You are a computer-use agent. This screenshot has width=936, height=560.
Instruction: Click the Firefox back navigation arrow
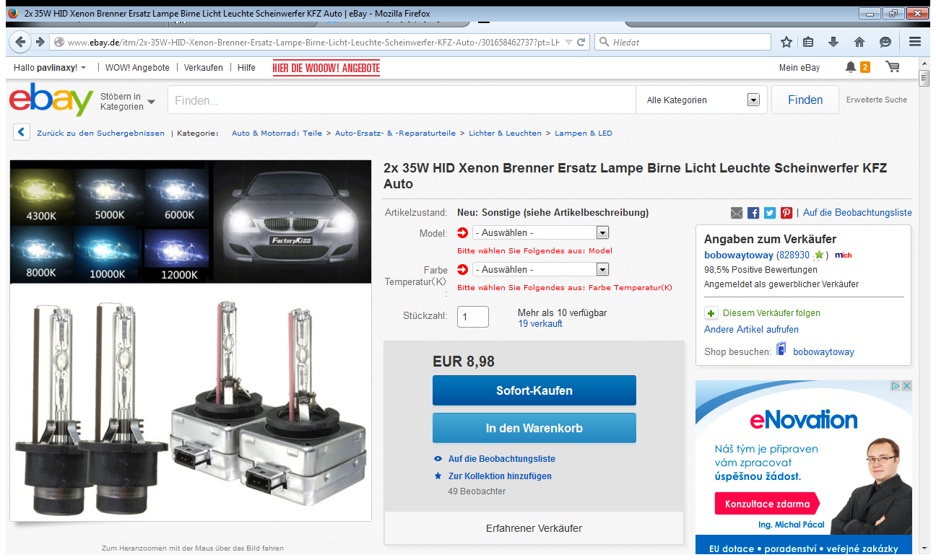point(20,42)
